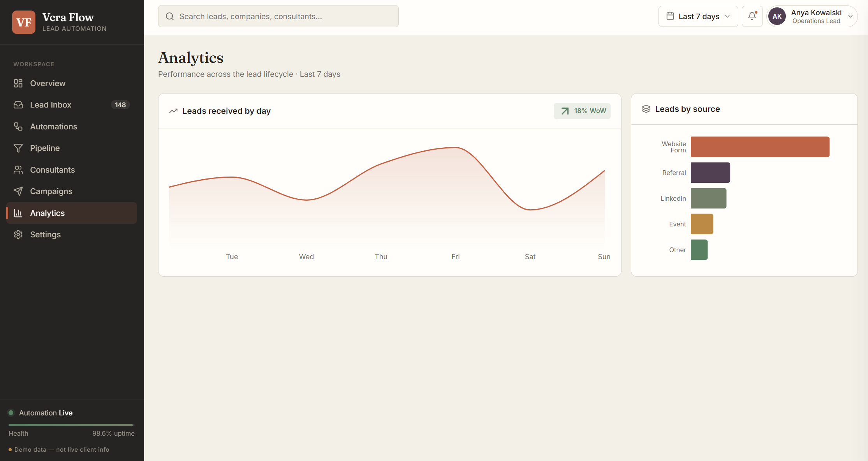Click the green Other source bar
This screenshot has height=461, width=868.
tap(699, 250)
